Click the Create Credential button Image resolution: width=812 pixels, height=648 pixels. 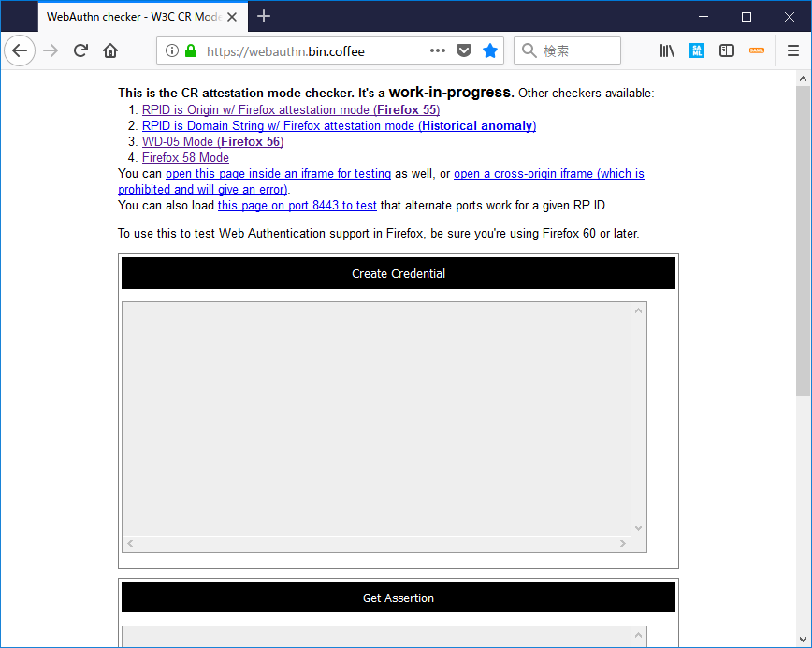point(399,273)
